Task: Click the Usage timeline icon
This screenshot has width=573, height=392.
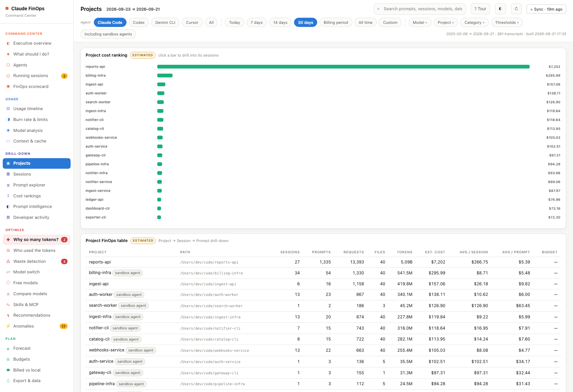Action: pos(8,109)
